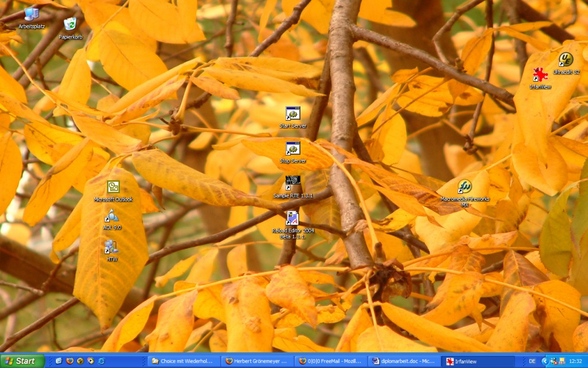The image size is (588, 368).
Task: Click the Stop Server shortcut
Action: 293,148
